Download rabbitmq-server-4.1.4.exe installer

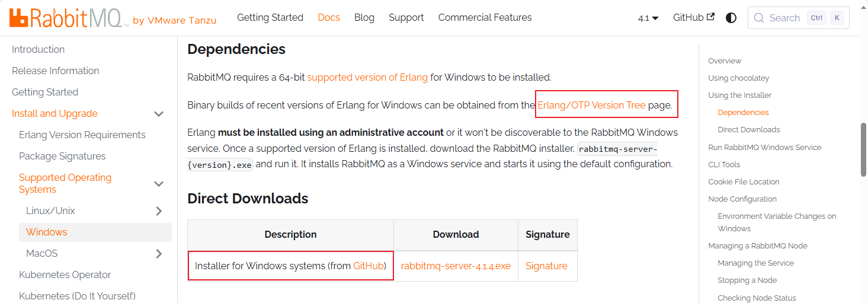(x=456, y=266)
